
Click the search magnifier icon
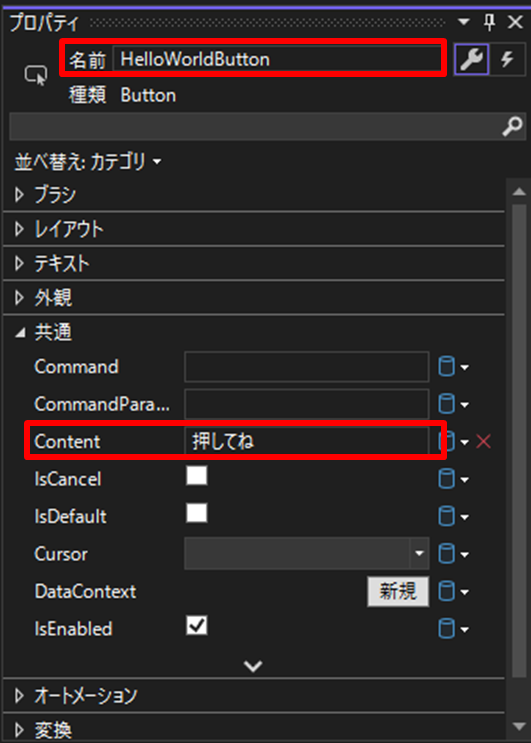[512, 127]
